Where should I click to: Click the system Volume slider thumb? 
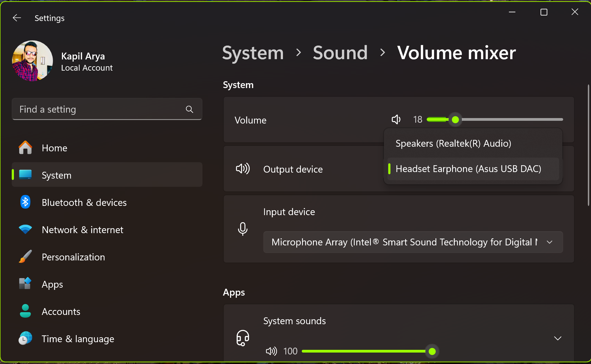click(455, 119)
